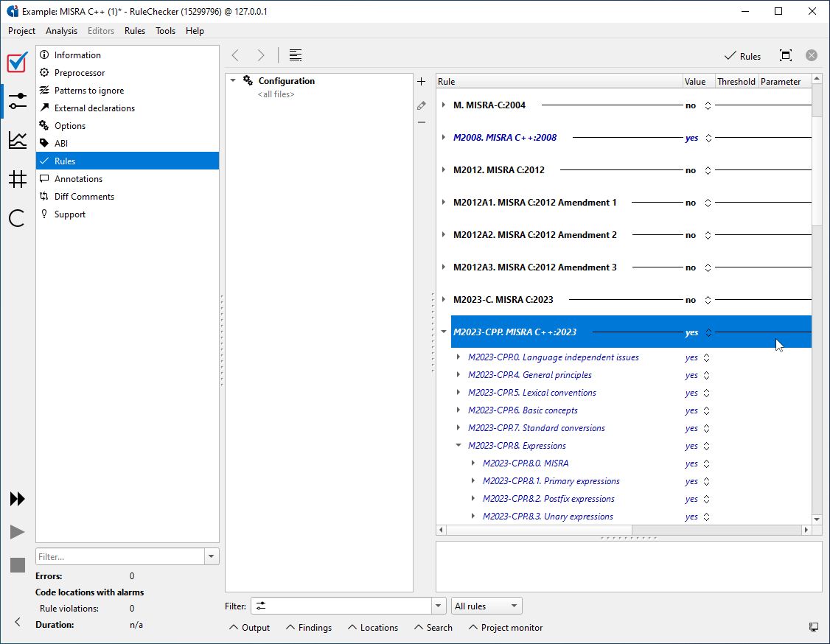
Task: Show the Project monitor panel tab
Action: [x=506, y=628]
